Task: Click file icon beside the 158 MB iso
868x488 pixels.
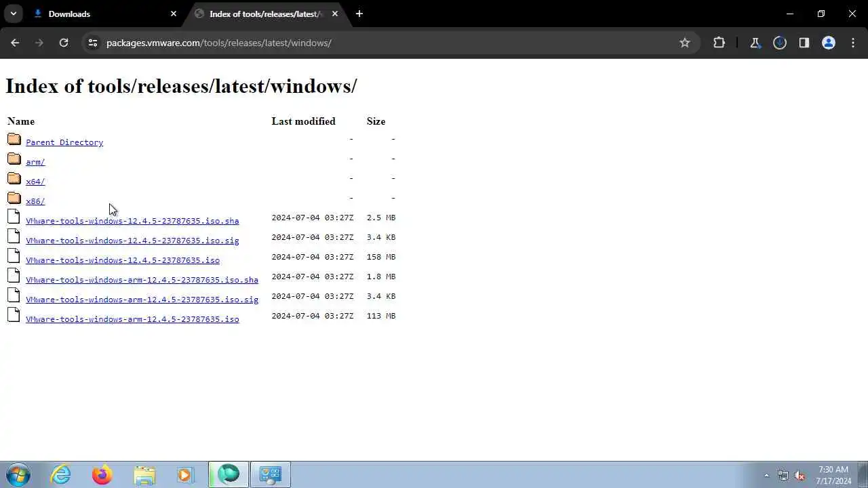Action: click(14, 256)
